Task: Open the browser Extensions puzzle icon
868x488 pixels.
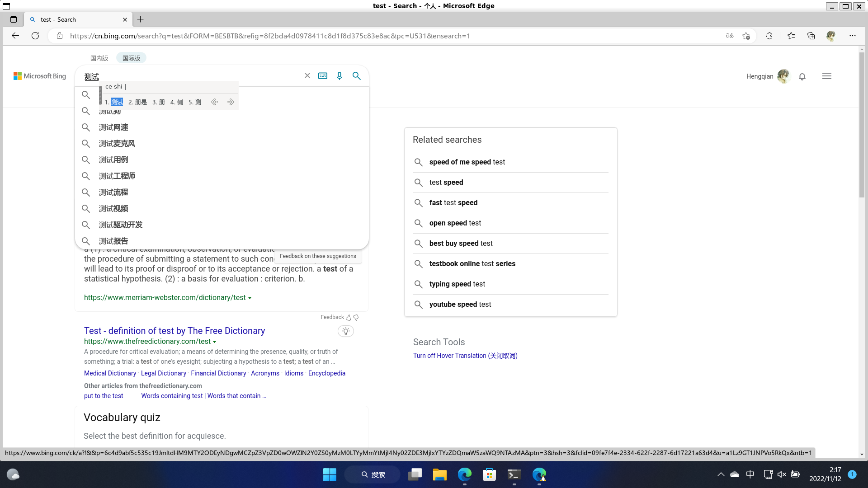Action: coord(769,36)
